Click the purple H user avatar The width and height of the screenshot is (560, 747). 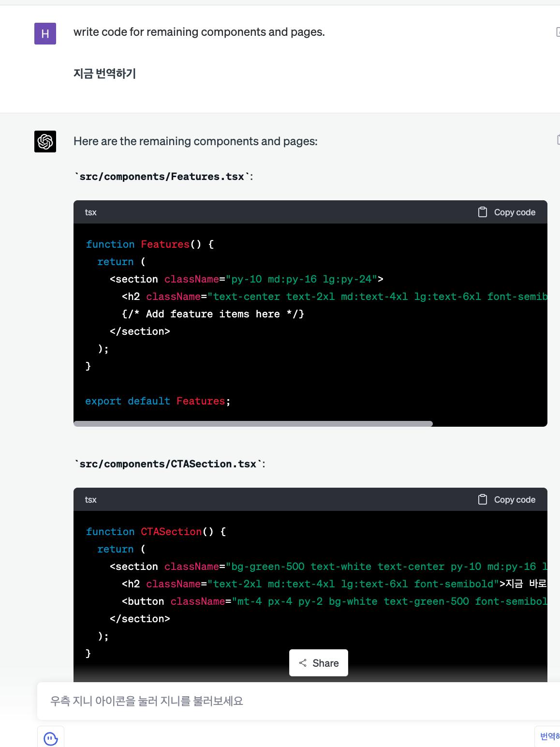(x=45, y=33)
